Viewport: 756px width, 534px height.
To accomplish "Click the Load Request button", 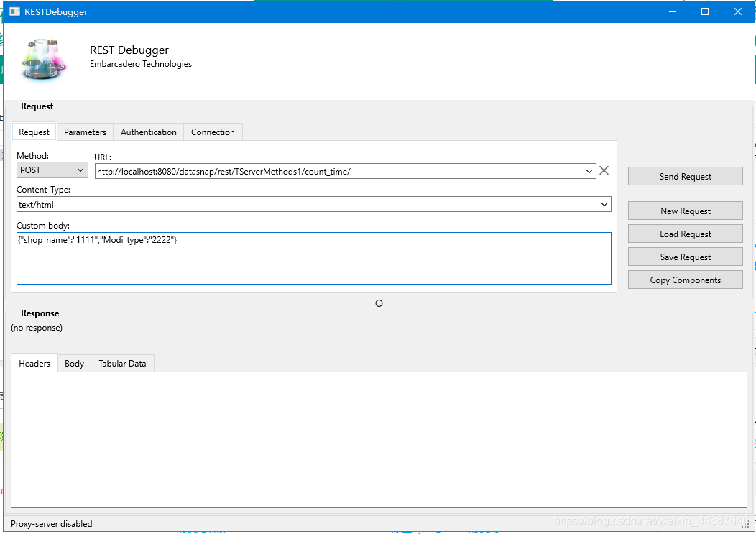I will click(x=684, y=234).
